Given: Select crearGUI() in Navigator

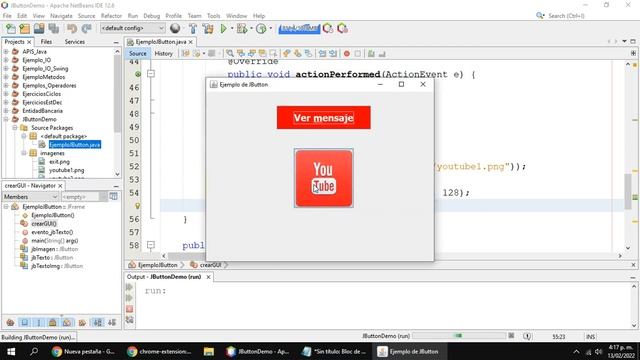Looking at the screenshot, I should (44, 224).
